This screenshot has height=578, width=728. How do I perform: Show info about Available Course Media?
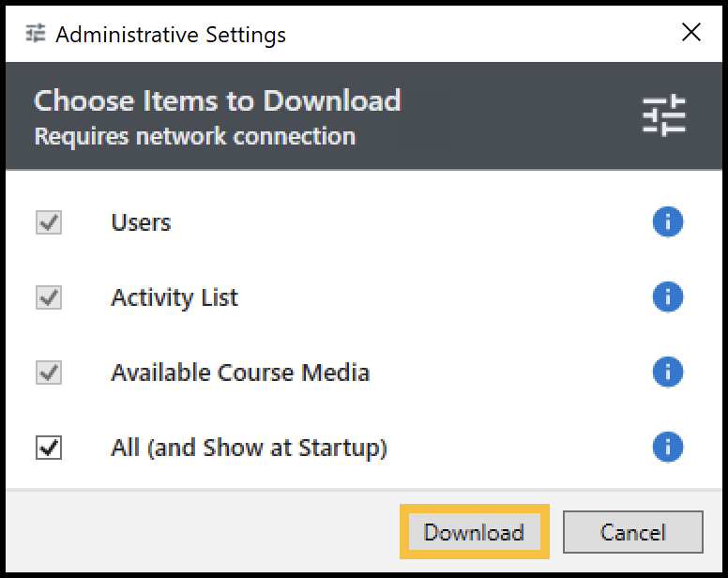pos(667,373)
